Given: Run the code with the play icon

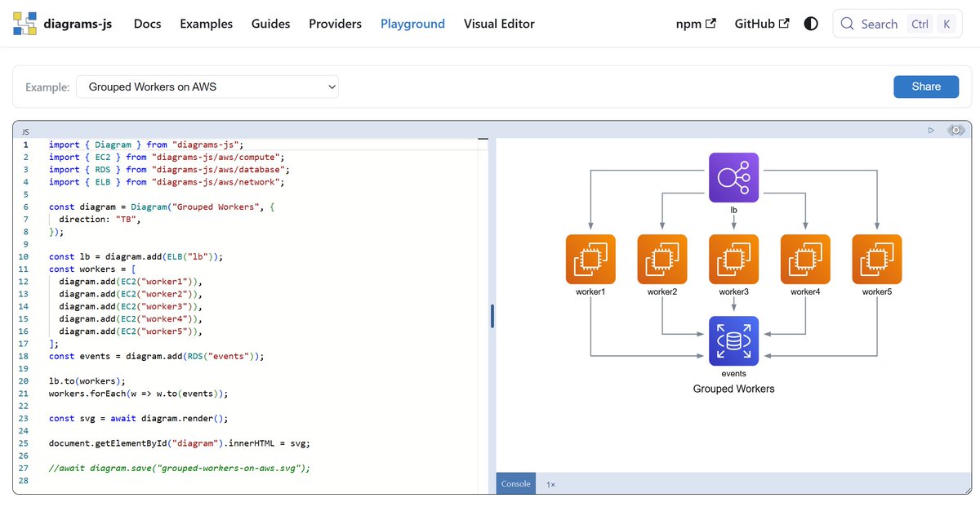Looking at the screenshot, I should pos(931,130).
